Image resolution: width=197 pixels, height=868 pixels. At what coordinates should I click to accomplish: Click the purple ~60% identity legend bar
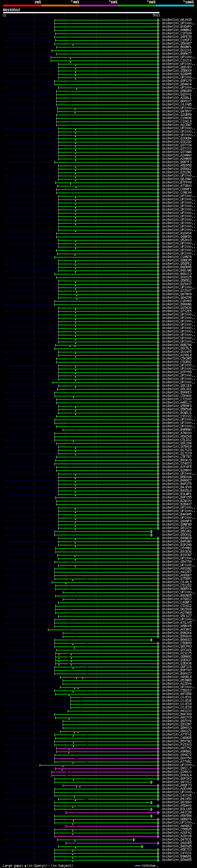pos(99,6)
